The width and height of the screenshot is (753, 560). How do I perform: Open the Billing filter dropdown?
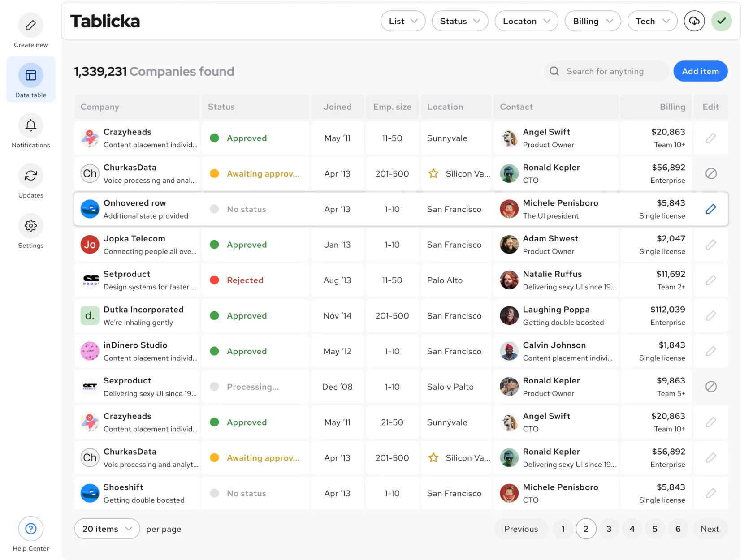pyautogui.click(x=592, y=21)
